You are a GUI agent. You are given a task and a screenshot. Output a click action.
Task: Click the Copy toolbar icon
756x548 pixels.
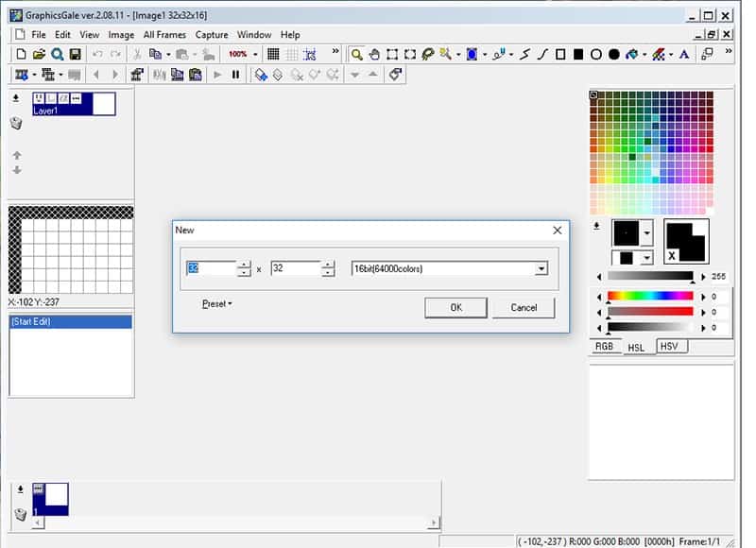[155, 54]
